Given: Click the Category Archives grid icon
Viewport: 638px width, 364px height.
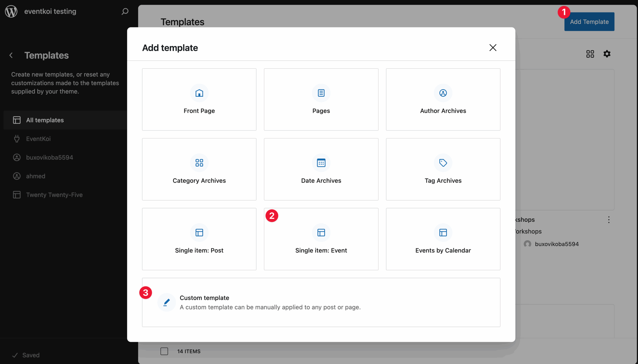Looking at the screenshot, I should pos(199,163).
